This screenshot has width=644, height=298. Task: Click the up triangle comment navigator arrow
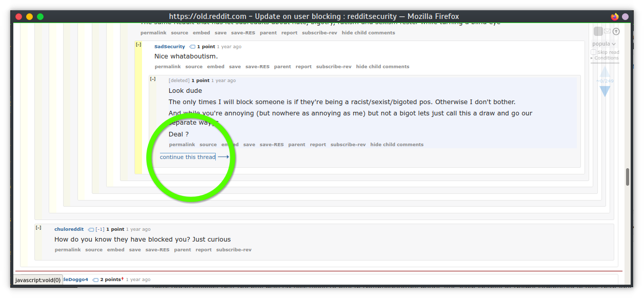605,72
